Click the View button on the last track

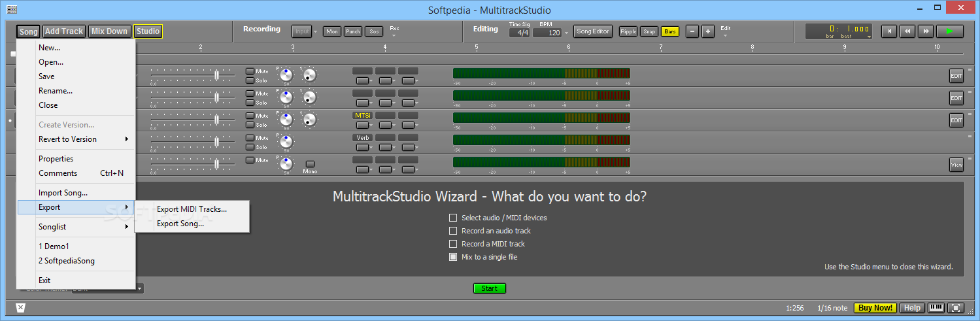tap(956, 165)
